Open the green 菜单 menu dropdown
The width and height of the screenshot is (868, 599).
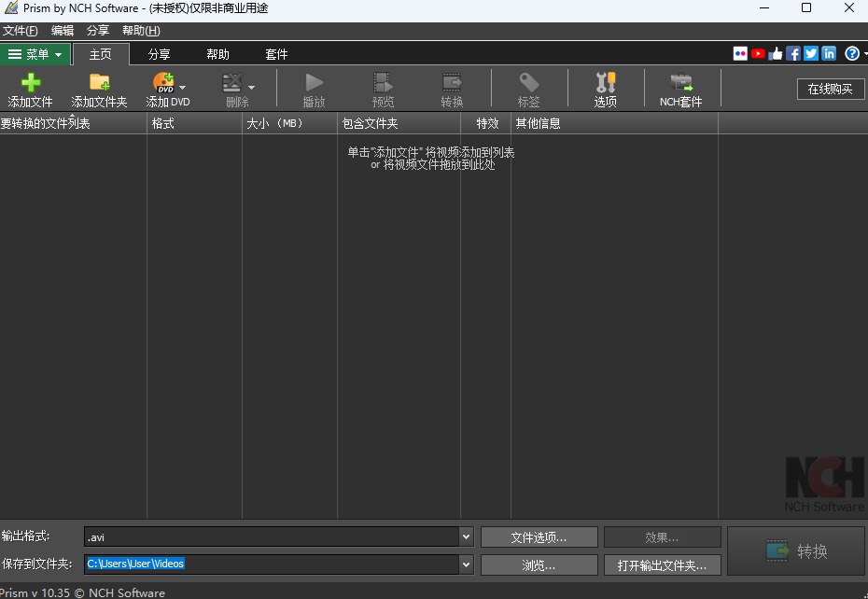(x=35, y=54)
